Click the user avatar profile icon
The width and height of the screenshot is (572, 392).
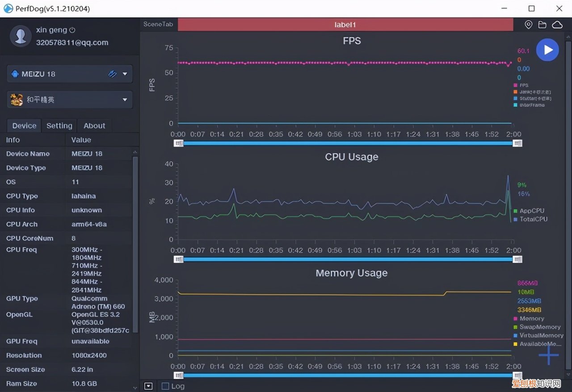click(20, 36)
